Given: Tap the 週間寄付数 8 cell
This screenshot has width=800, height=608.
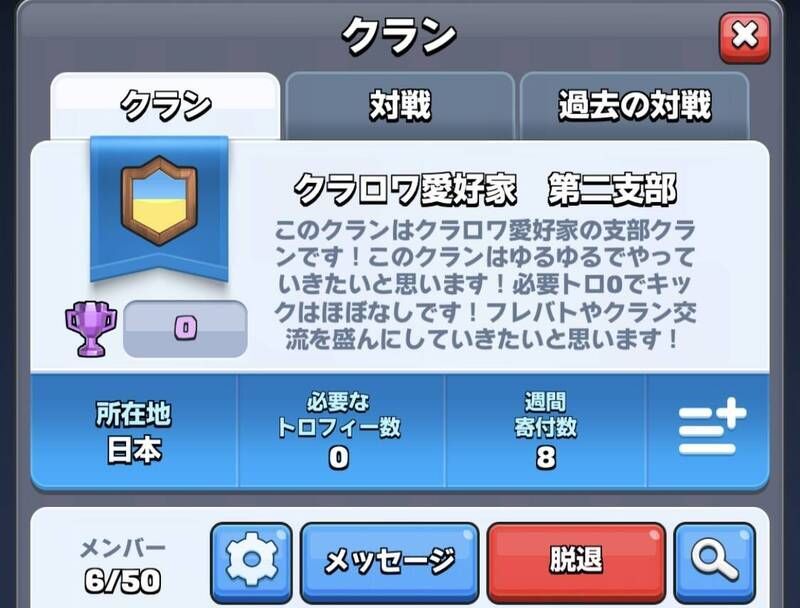Looking at the screenshot, I should pos(545,432).
